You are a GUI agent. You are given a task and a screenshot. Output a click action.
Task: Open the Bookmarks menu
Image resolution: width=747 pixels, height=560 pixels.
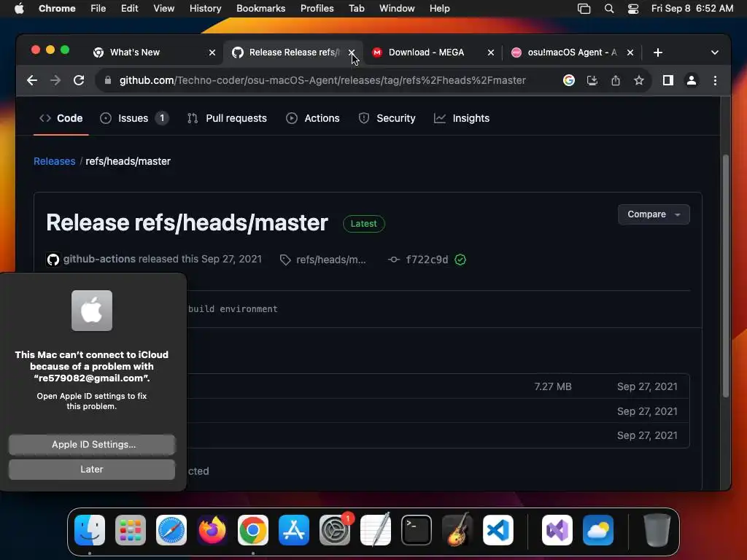[x=260, y=9]
